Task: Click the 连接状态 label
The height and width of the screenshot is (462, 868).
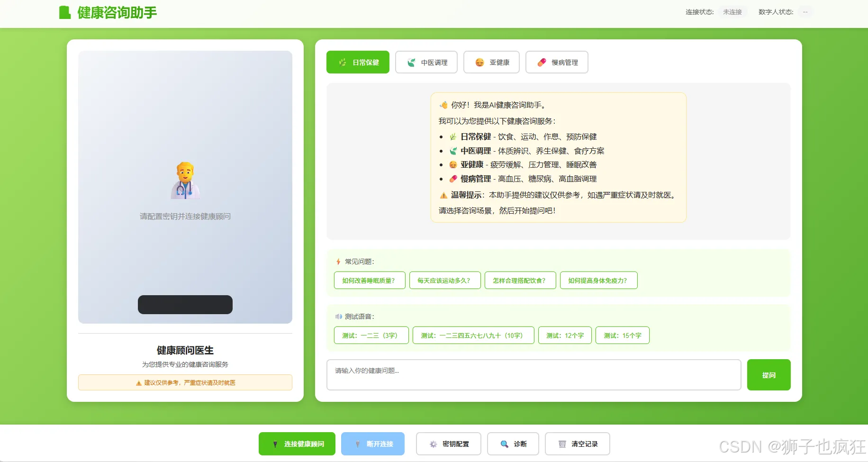Action: 699,12
